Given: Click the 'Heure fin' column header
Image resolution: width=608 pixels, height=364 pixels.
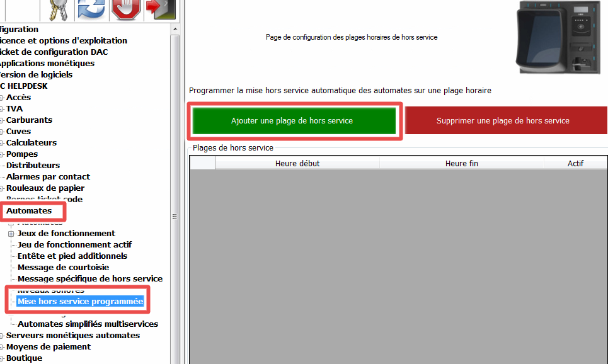Looking at the screenshot, I should pyautogui.click(x=461, y=163).
